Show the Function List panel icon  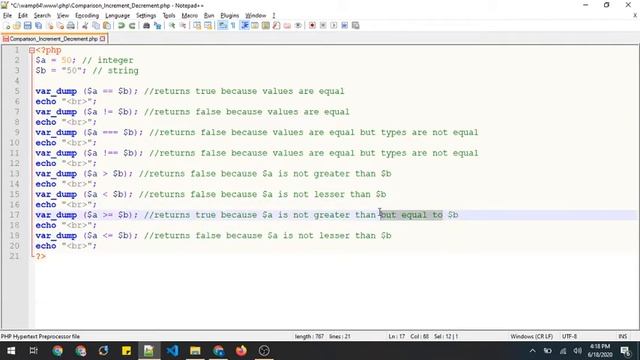276,26
